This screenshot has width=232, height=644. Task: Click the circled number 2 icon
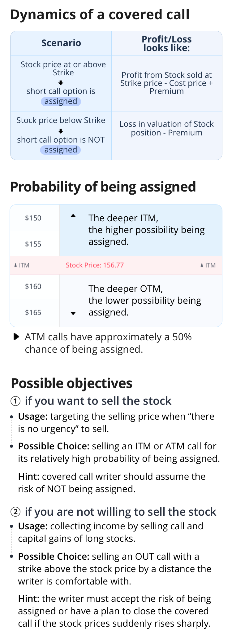[x=15, y=512]
